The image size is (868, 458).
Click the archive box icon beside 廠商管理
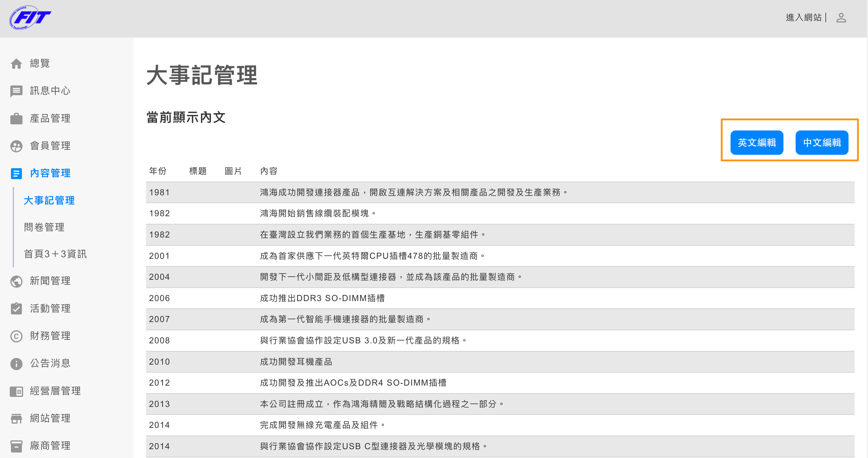pyautogui.click(x=16, y=446)
